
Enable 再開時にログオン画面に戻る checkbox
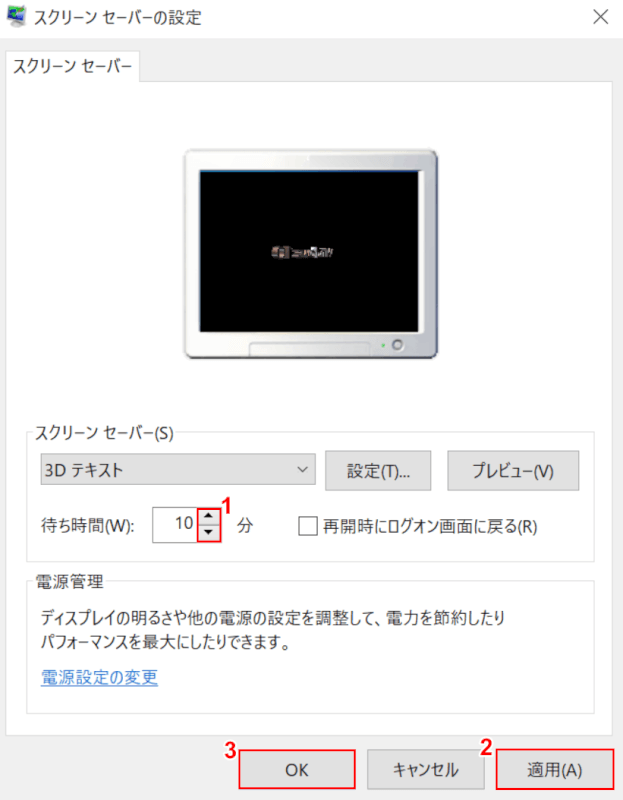point(308,526)
